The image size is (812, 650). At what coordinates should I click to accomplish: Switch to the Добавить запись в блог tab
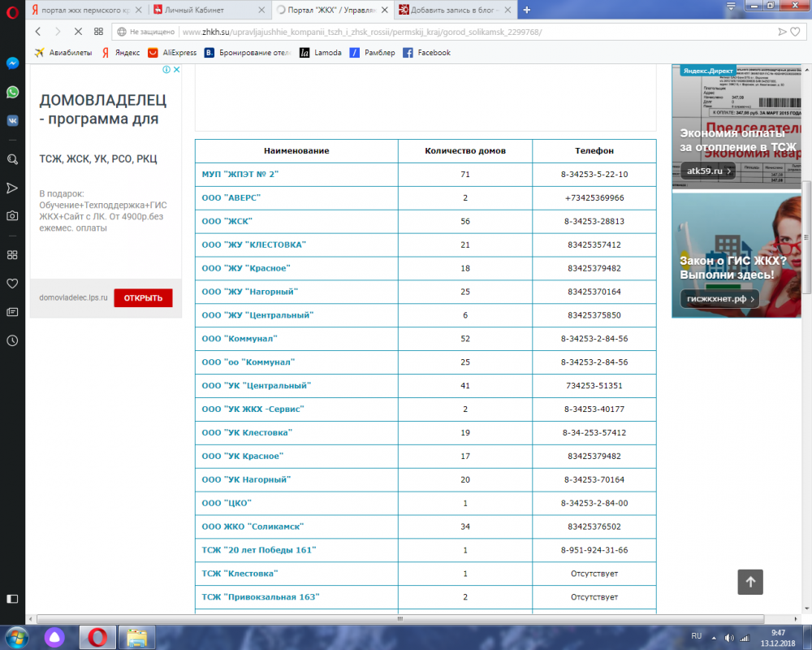pos(455,10)
